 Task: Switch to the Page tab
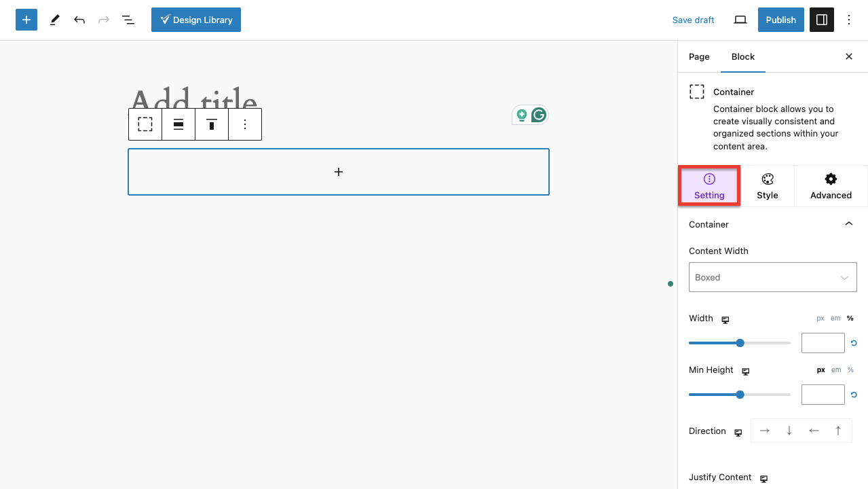(699, 57)
